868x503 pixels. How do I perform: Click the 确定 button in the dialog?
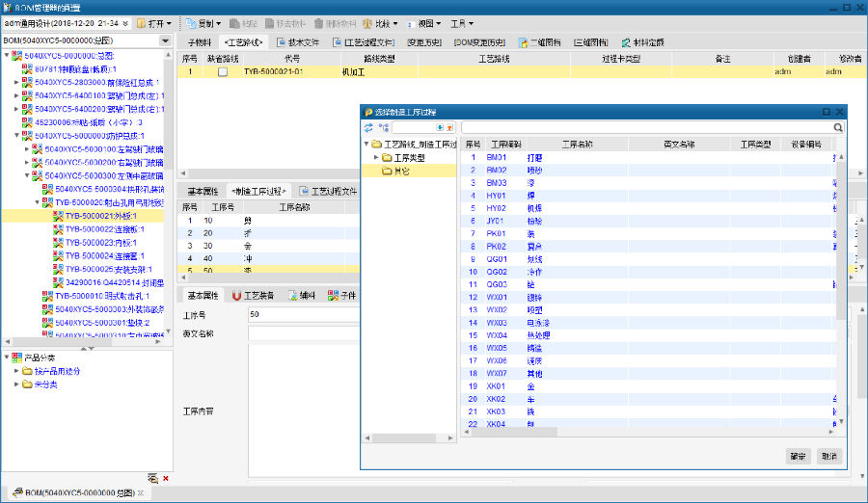[x=798, y=456]
